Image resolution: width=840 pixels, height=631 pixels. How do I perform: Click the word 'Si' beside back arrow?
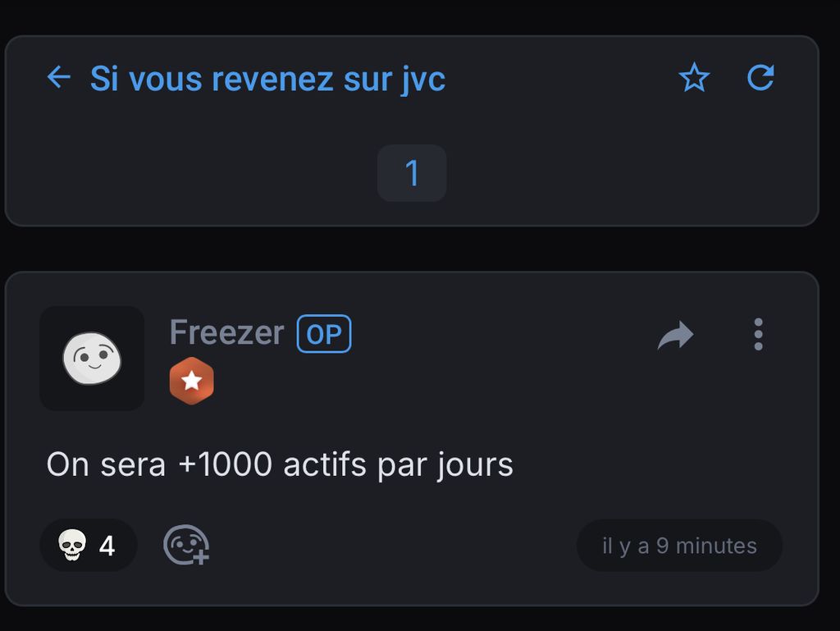[104, 79]
